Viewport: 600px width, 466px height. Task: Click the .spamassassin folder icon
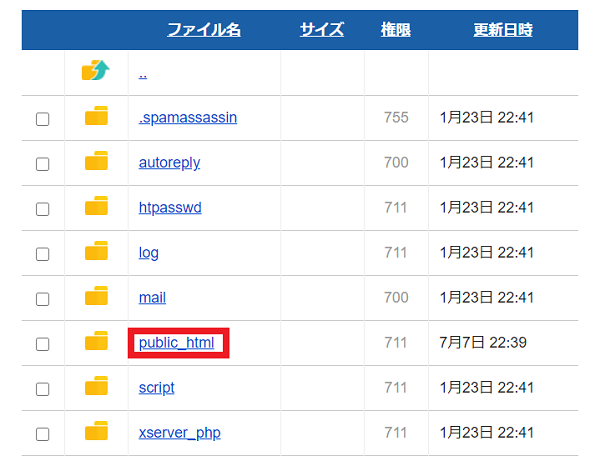point(96,116)
